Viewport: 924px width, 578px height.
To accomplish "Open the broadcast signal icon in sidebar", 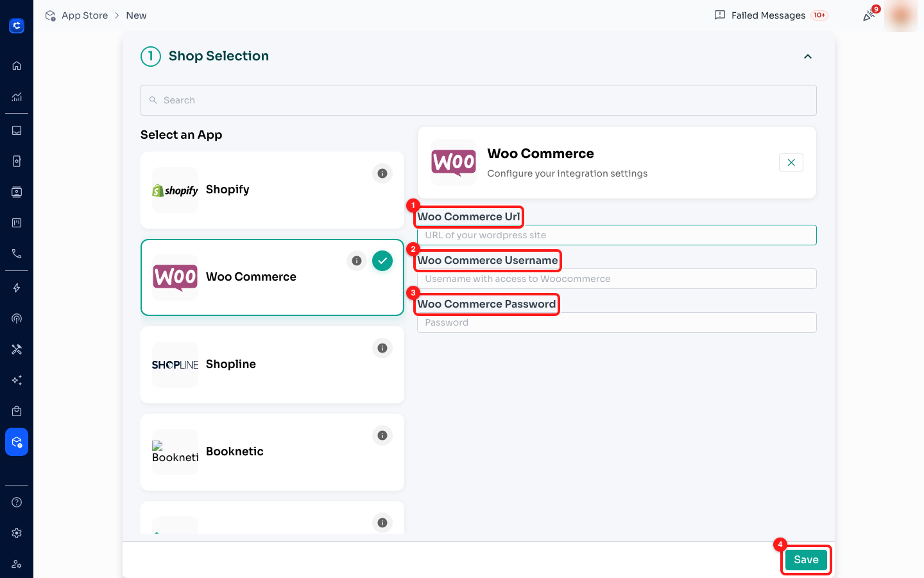I will [x=17, y=319].
